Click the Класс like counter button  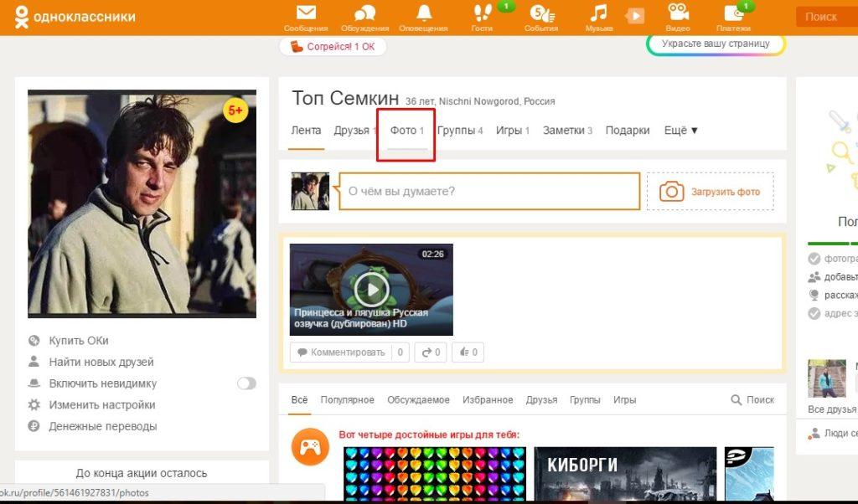468,352
